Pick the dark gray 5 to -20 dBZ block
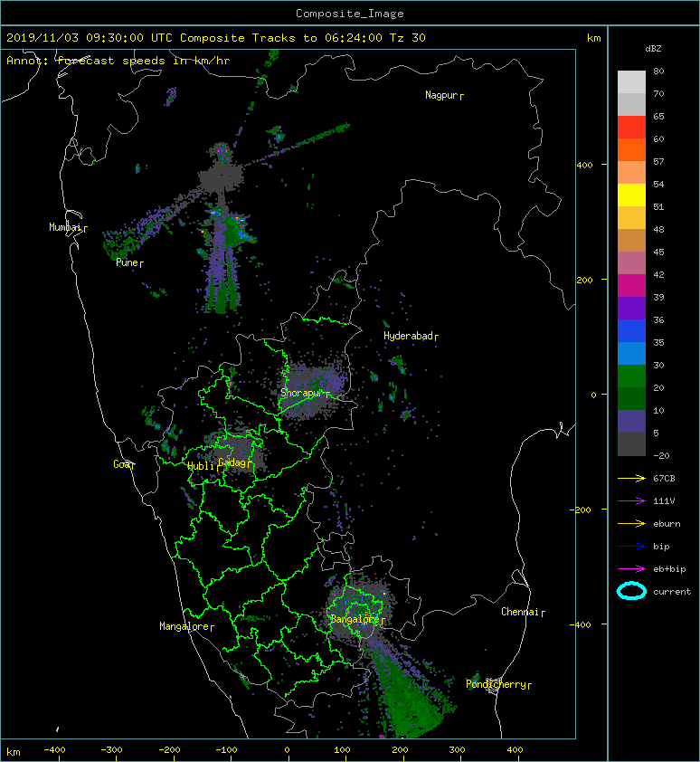 tap(631, 444)
